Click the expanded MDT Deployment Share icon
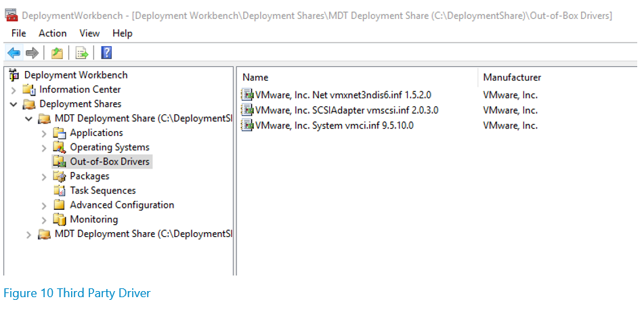The width and height of the screenshot is (644, 331). click(x=44, y=118)
